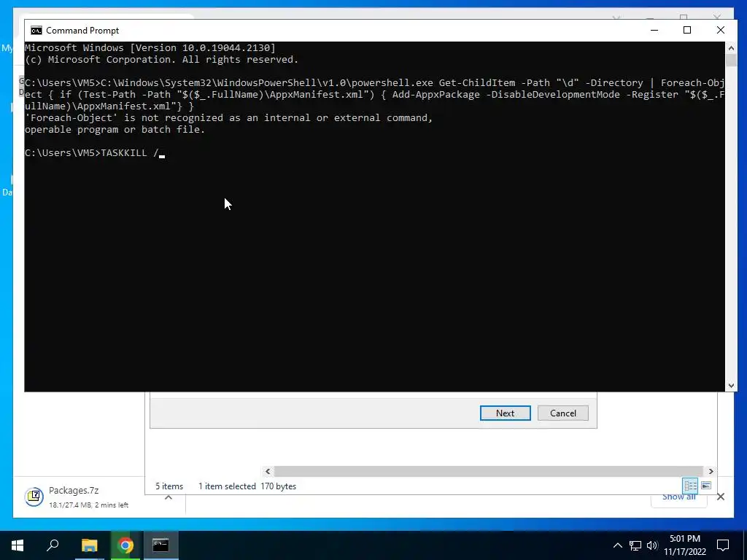Switch File Explorer to large icons view

(x=706, y=486)
